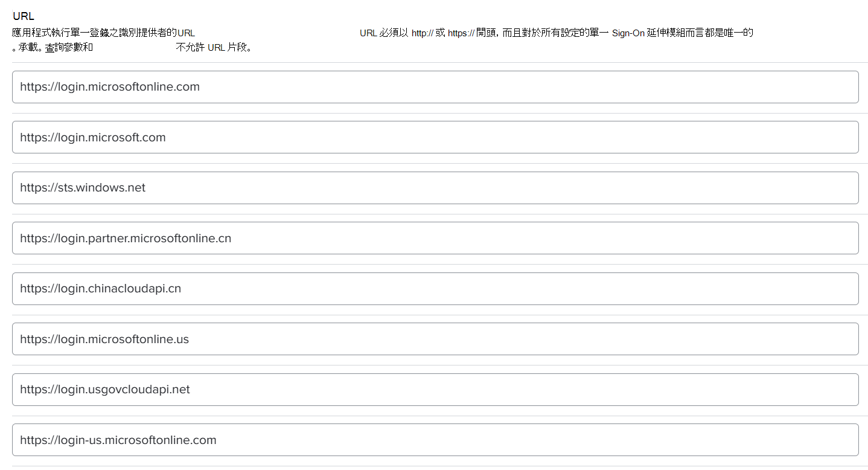Focus the https://sts.windows.net URL field

(x=435, y=188)
